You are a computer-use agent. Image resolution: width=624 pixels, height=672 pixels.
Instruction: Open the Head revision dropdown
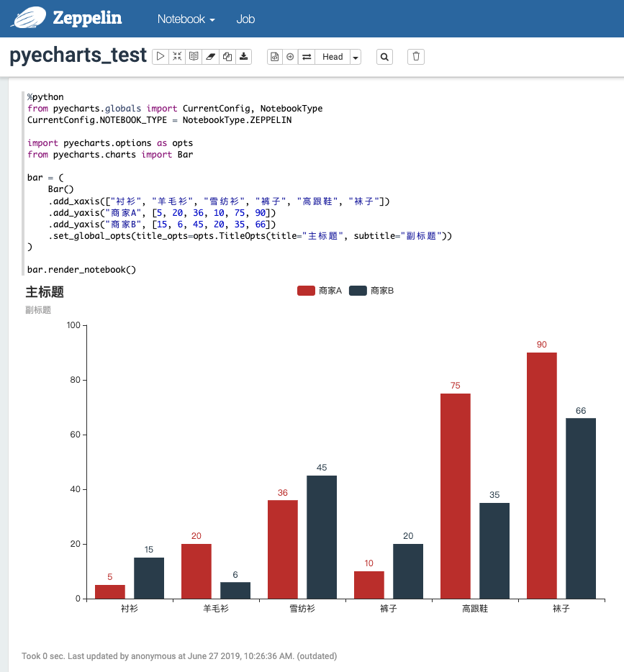point(333,56)
